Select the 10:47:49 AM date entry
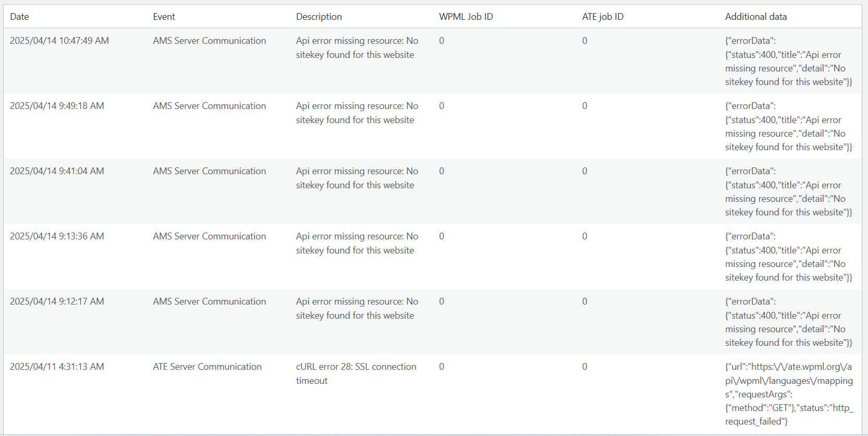868x436 pixels. coord(59,41)
